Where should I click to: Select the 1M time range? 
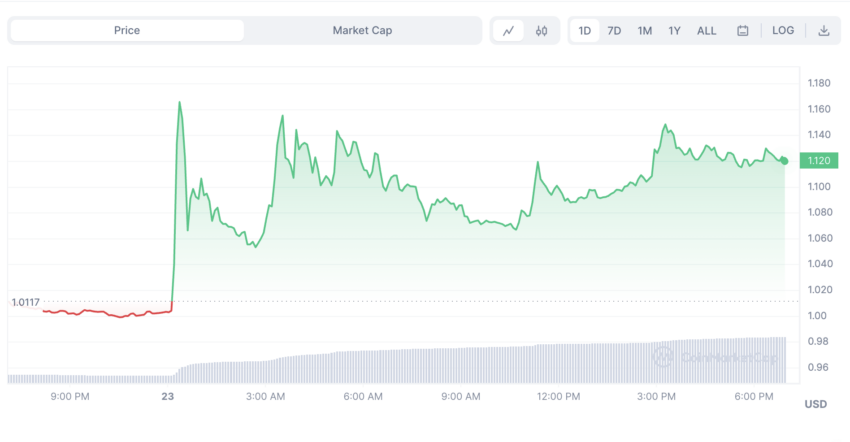645,31
